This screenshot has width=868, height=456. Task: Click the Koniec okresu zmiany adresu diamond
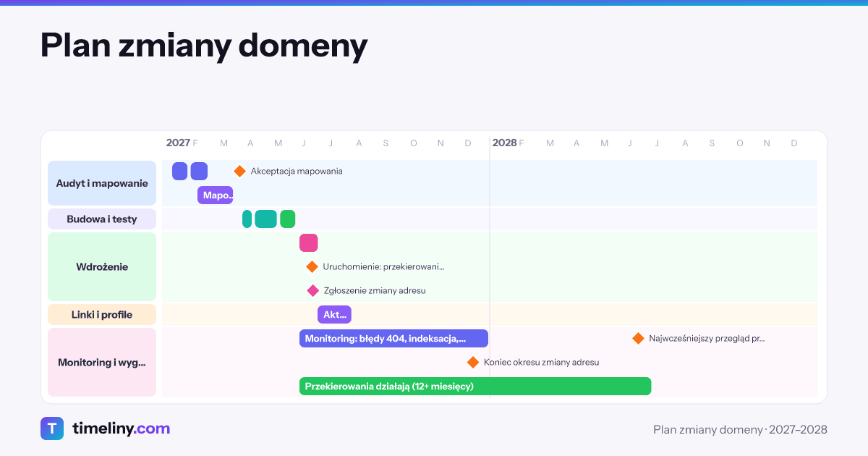473,362
